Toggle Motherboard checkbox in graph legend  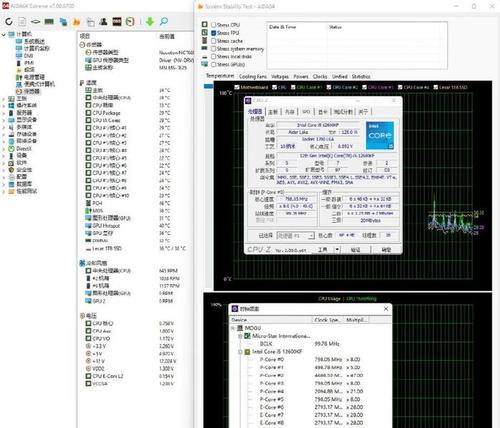(x=237, y=87)
